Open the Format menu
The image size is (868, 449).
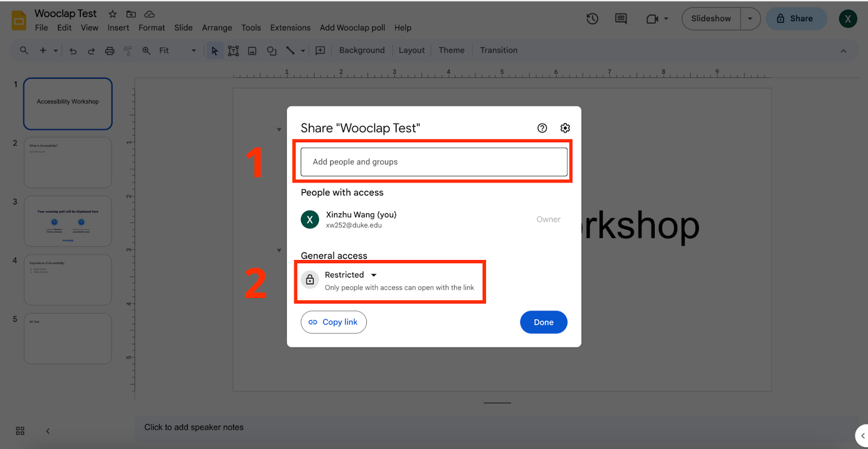(x=151, y=28)
